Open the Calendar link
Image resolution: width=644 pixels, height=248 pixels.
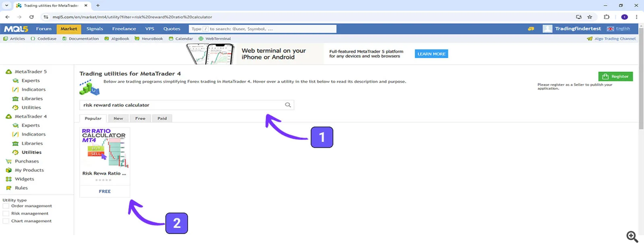[181, 39]
